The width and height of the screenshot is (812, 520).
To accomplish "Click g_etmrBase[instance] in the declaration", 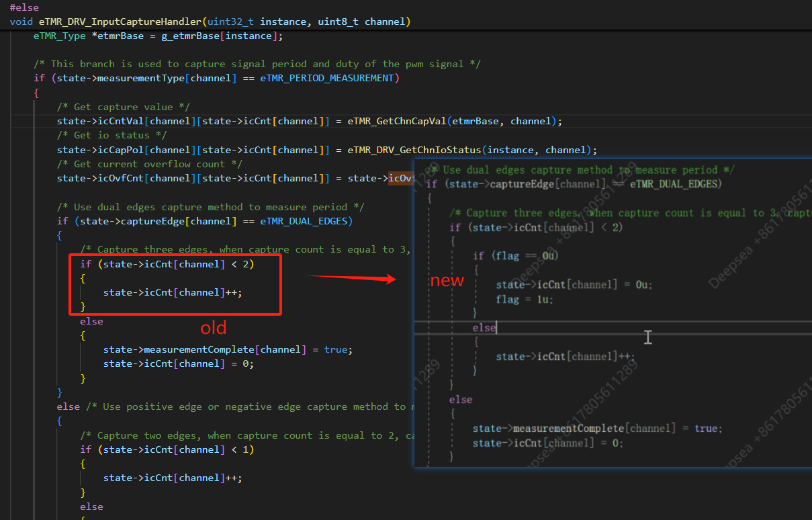I will click(x=220, y=36).
